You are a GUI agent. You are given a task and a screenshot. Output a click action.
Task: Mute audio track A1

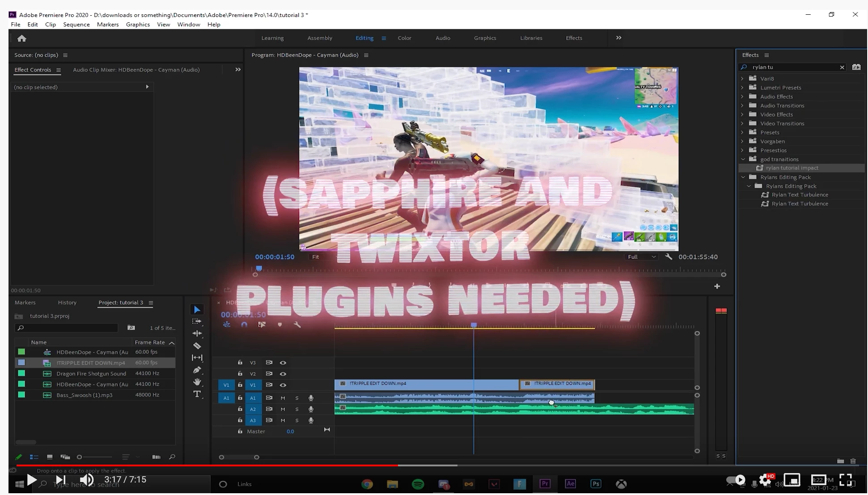[283, 398]
